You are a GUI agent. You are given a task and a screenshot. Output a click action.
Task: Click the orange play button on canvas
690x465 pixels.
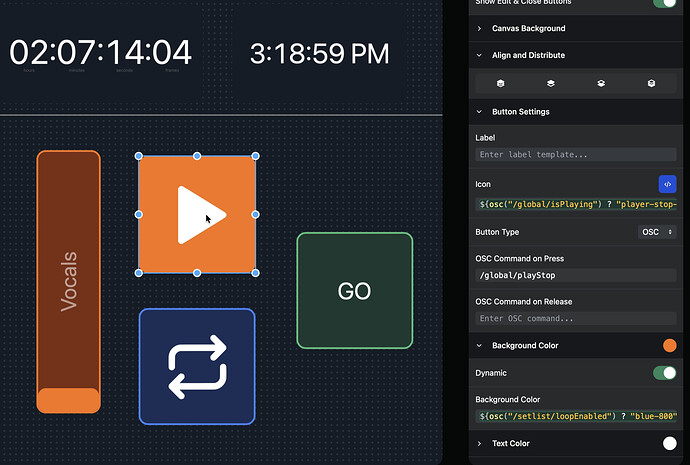click(197, 214)
